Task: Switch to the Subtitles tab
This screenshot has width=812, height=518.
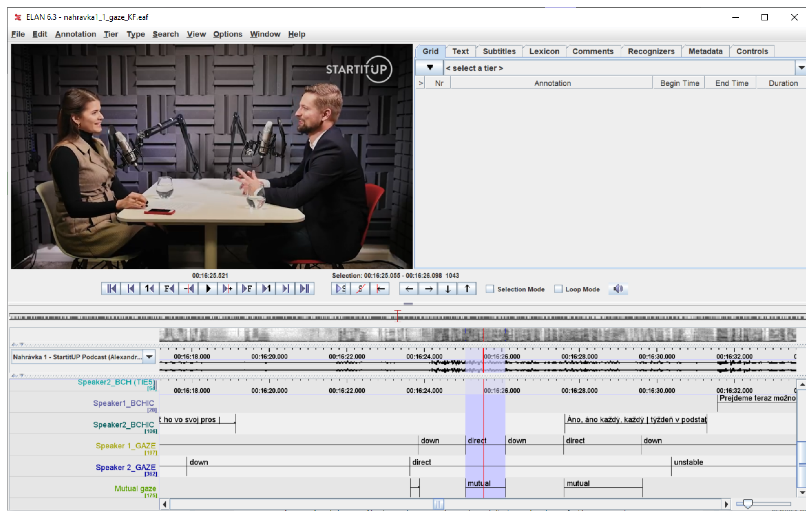Action: click(x=499, y=51)
